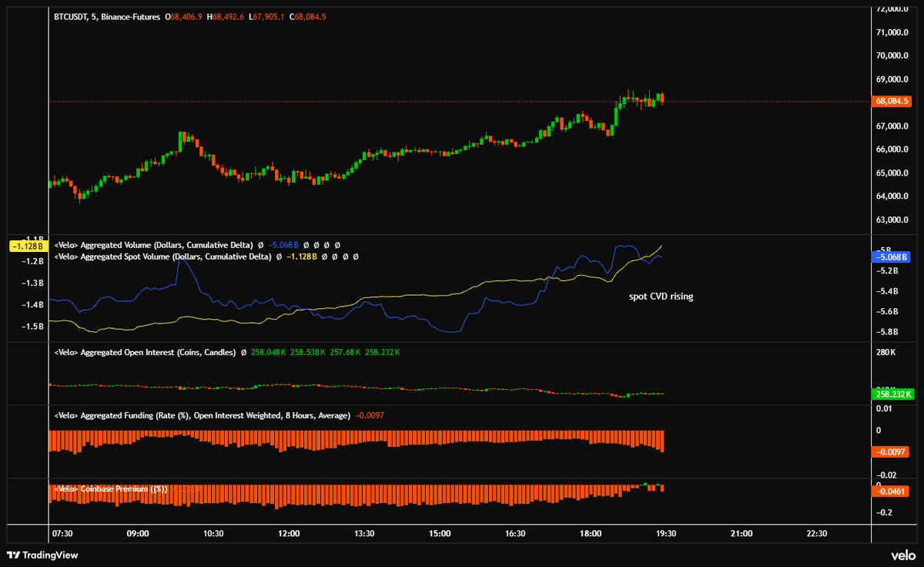This screenshot has height=567, width=924.
Task: Select the Aggregated Spot Volume indicator legend
Action: click(x=162, y=256)
